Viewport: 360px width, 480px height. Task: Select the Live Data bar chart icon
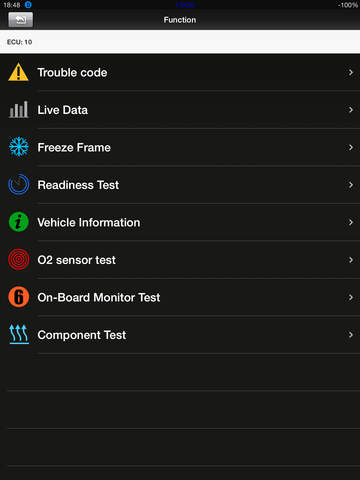pos(18,110)
